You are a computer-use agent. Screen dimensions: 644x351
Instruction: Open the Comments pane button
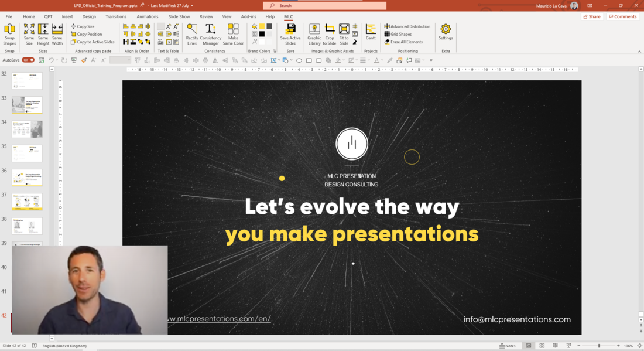(623, 16)
